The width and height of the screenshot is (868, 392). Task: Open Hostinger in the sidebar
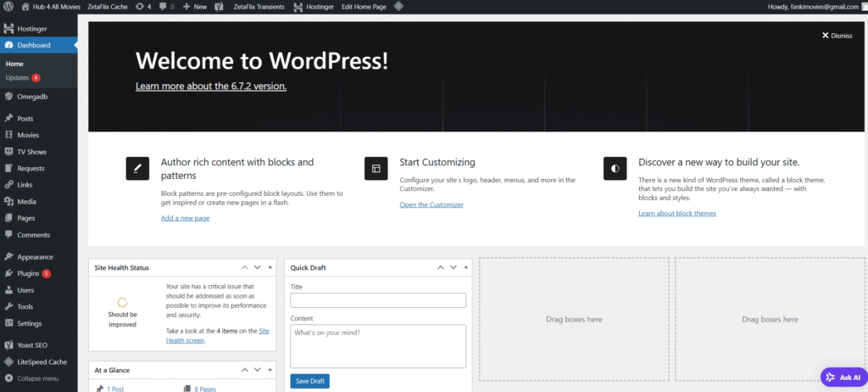pyautogui.click(x=39, y=29)
